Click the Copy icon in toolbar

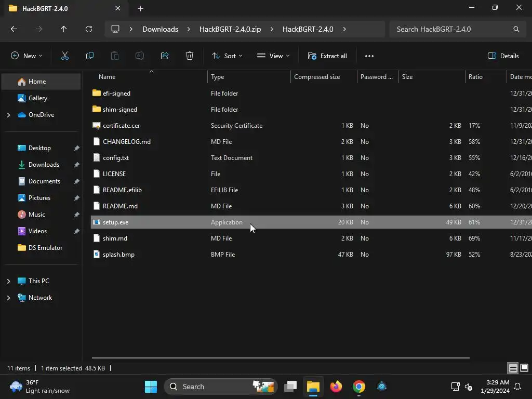pos(89,56)
